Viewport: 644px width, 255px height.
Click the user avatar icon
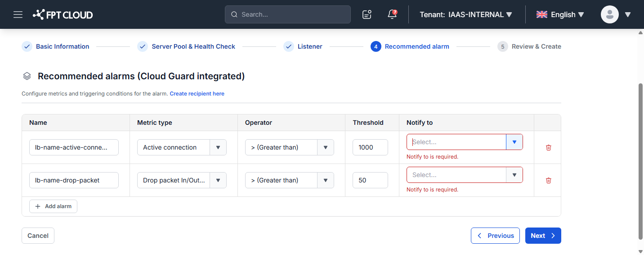coord(610,14)
